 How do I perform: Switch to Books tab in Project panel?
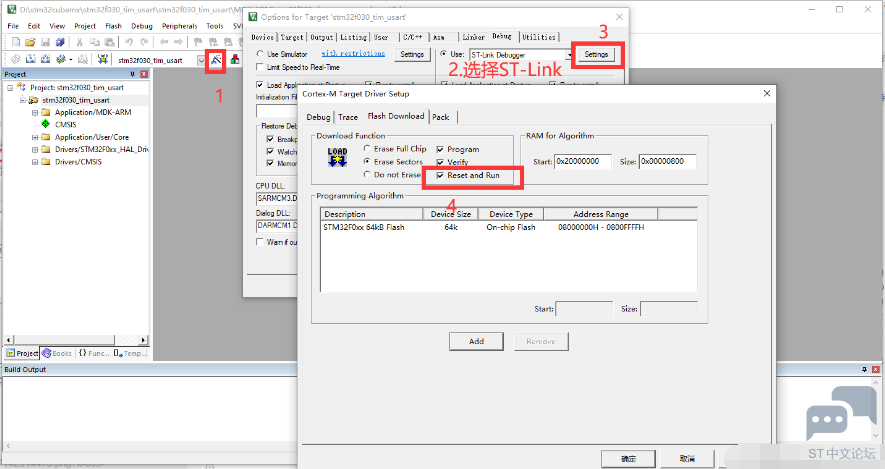pos(58,353)
